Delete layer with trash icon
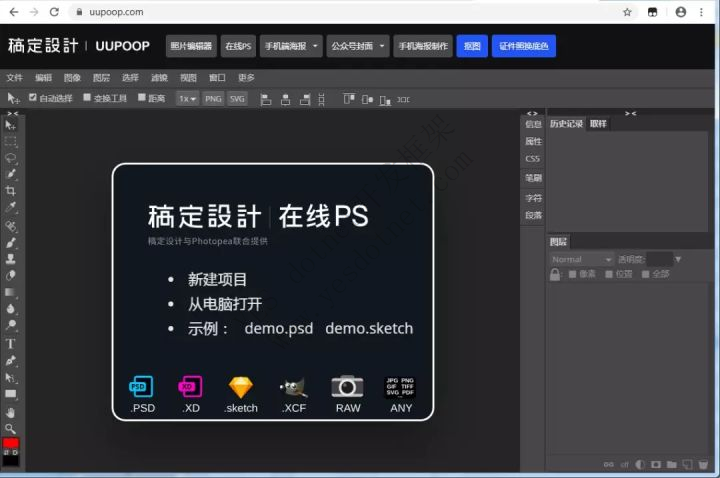The image size is (720, 478). coord(703,465)
